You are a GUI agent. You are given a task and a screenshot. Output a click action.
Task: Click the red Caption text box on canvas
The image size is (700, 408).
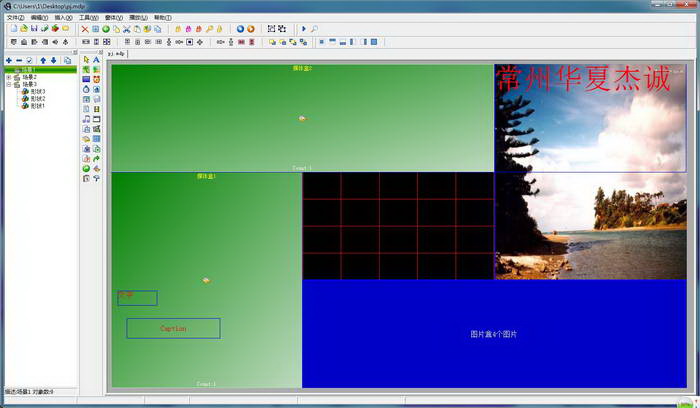(x=173, y=328)
